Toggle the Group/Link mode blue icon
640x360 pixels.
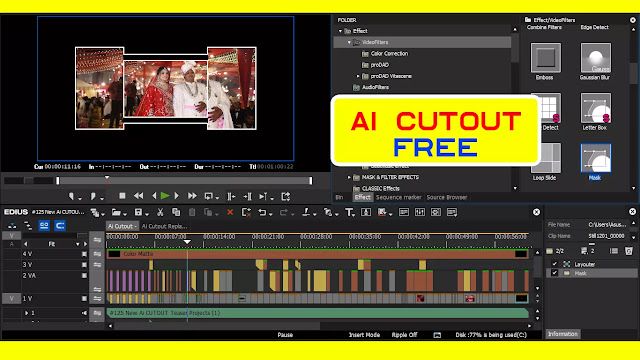(44, 226)
